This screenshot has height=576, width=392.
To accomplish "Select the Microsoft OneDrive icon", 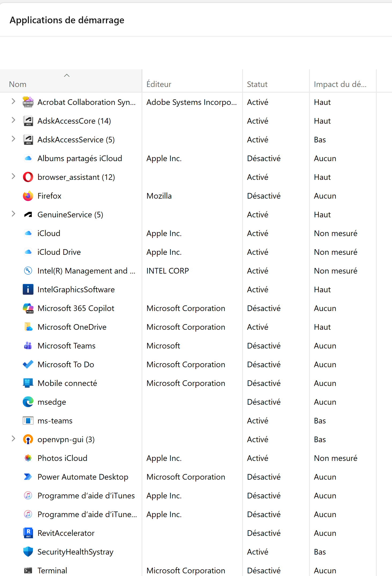I will (x=28, y=327).
